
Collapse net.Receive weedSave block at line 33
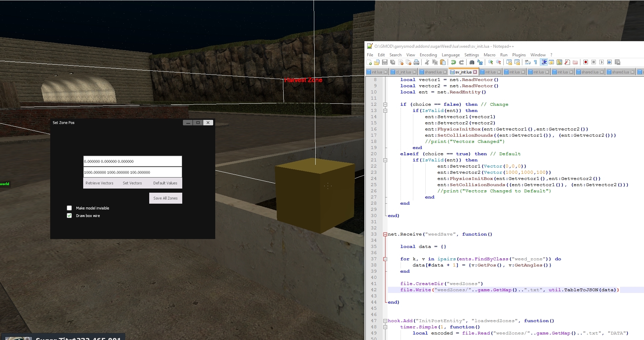pos(385,234)
